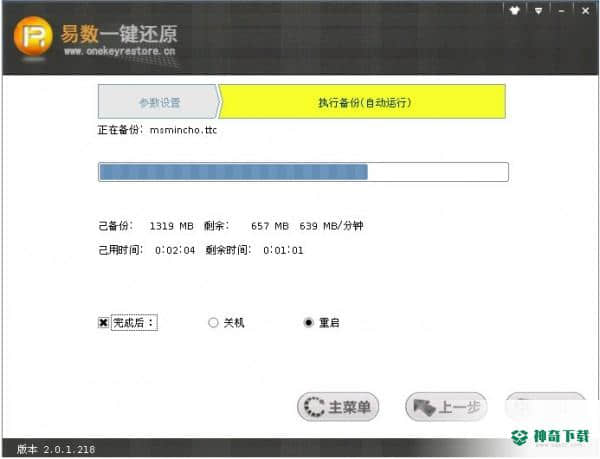Click the 正在备份: msmincho.ttc status text
The image size is (600, 459).
click(x=157, y=130)
